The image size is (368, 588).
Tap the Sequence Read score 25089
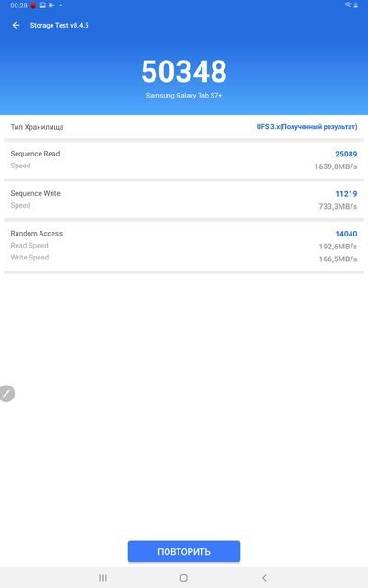click(346, 154)
